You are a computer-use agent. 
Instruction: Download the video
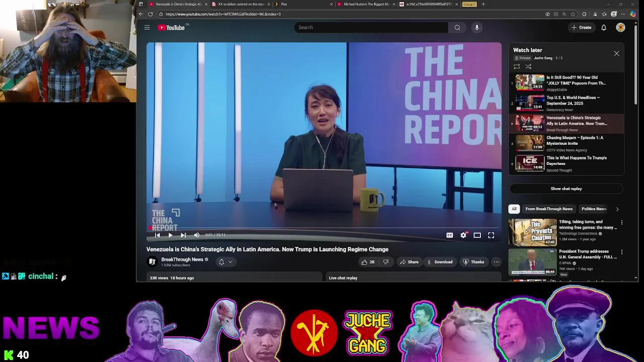click(x=440, y=262)
